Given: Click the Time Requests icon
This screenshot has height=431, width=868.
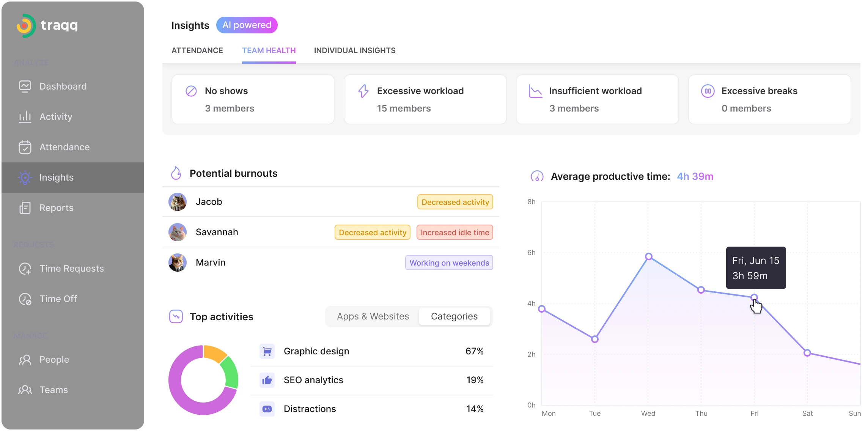Looking at the screenshot, I should (25, 268).
